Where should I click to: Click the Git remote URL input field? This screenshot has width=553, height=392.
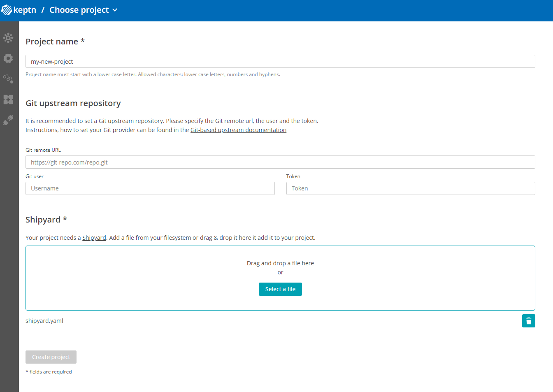[280, 162]
